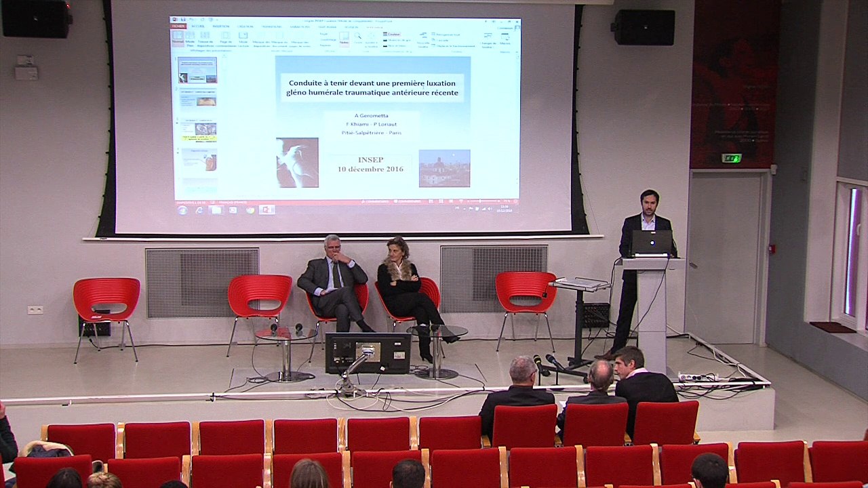Click status bar reading view icon
Screen dimensions: 868x488
450,201
